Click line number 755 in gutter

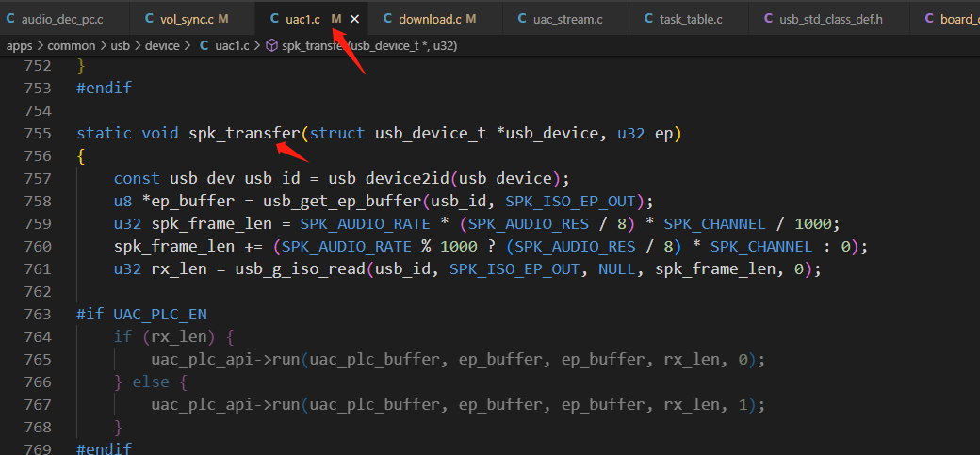pos(38,133)
